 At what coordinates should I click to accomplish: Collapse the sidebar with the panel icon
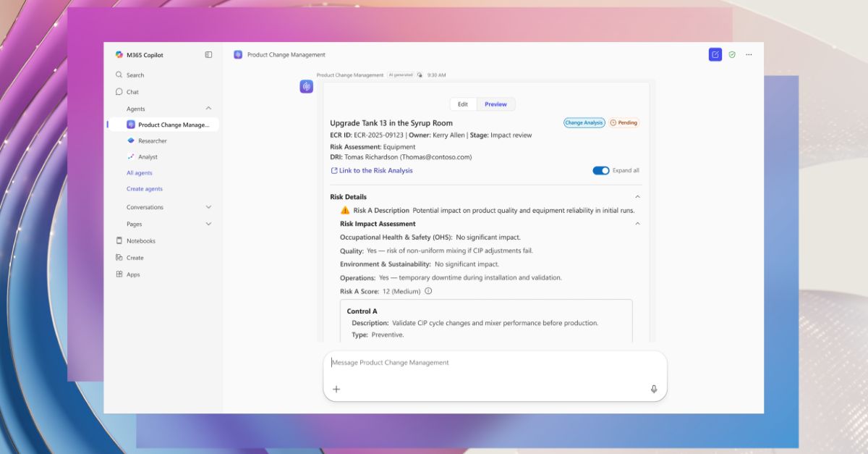[x=209, y=54]
